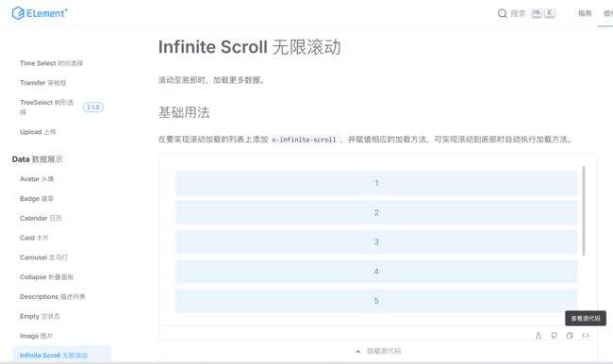Click list item 2 in demo
613x364 pixels.
(x=376, y=212)
